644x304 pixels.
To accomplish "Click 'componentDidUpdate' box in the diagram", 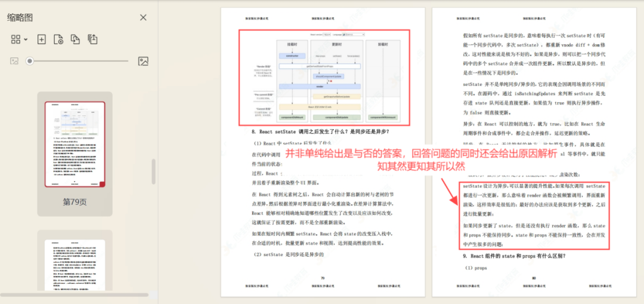I will pyautogui.click(x=337, y=117).
